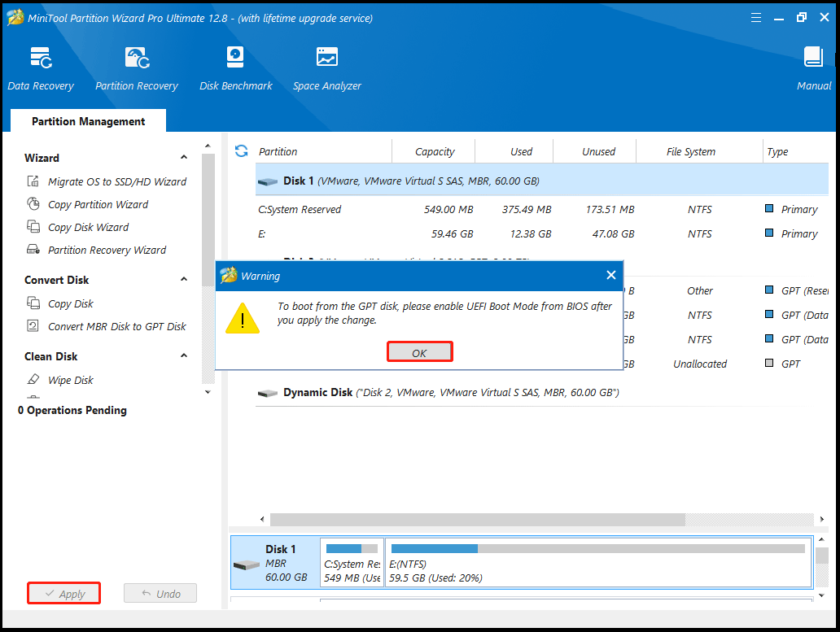Close the Warning dialog
Image resolution: width=840 pixels, height=632 pixels.
(610, 276)
